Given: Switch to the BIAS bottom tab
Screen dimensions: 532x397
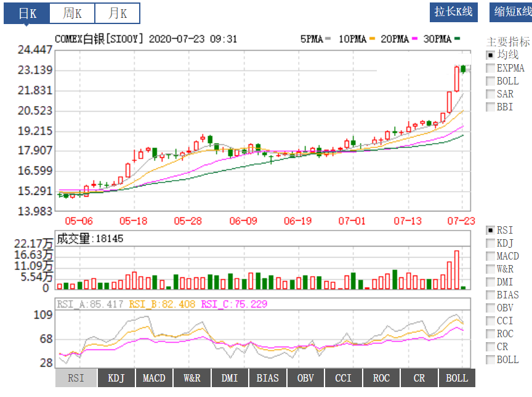Looking at the screenshot, I should 268,378.
